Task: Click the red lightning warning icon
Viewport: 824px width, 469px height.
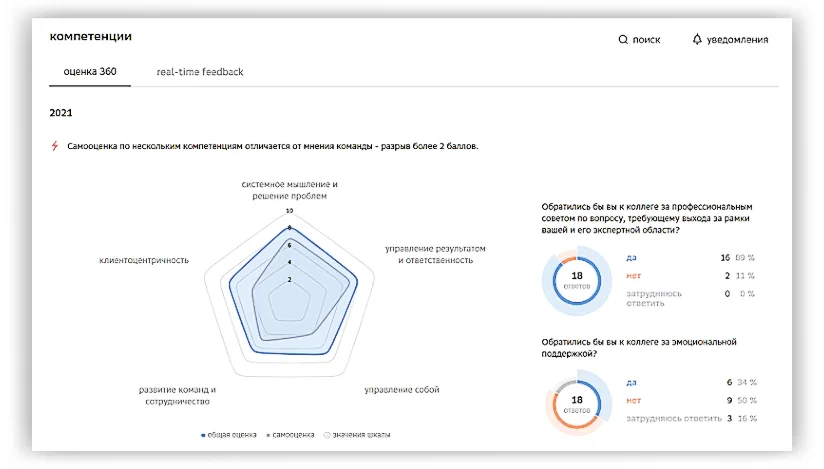Action: [x=55, y=146]
